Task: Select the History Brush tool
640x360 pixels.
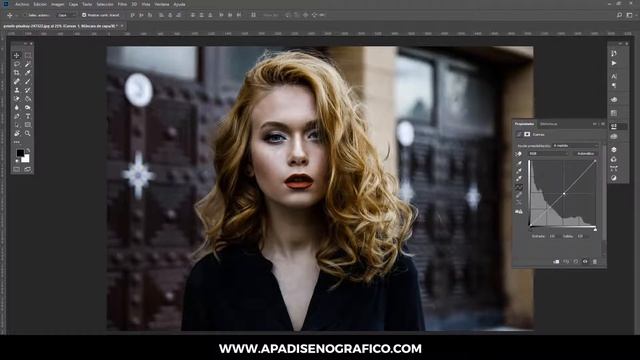Action: click(28, 90)
